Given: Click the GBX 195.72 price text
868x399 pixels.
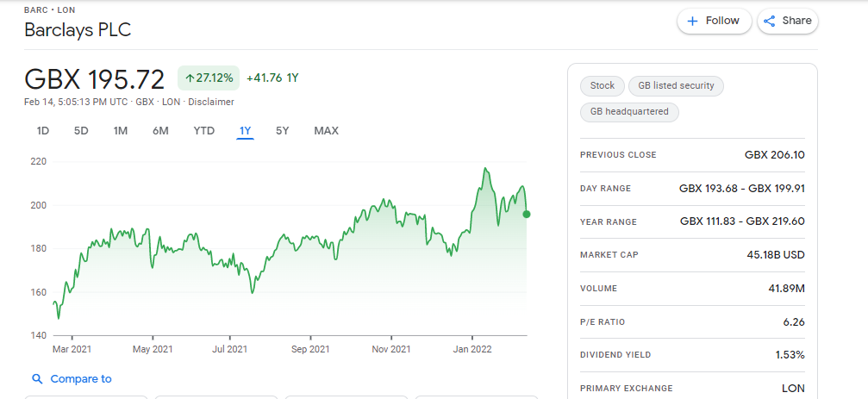Looking at the screenshot, I should point(95,79).
